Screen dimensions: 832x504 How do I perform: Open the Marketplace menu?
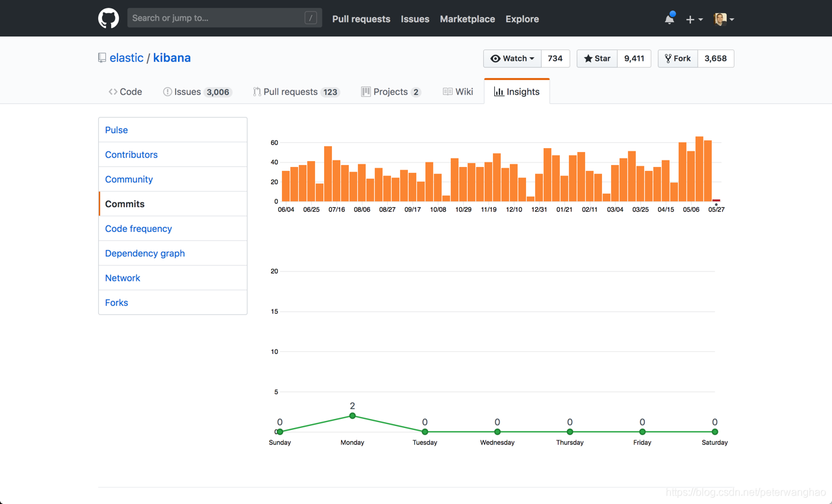tap(467, 19)
